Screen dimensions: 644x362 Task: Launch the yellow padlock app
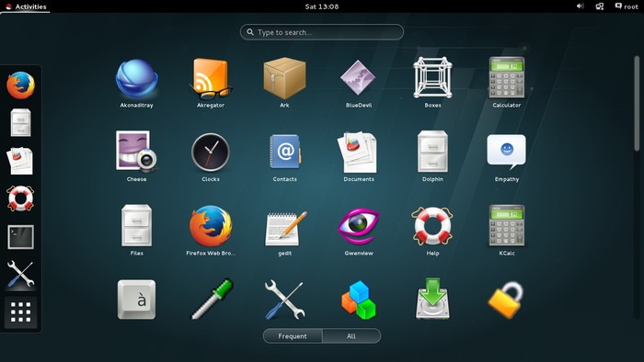(x=506, y=300)
